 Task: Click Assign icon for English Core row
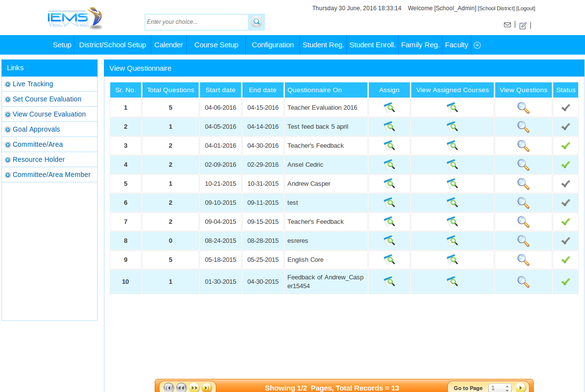[x=389, y=260]
